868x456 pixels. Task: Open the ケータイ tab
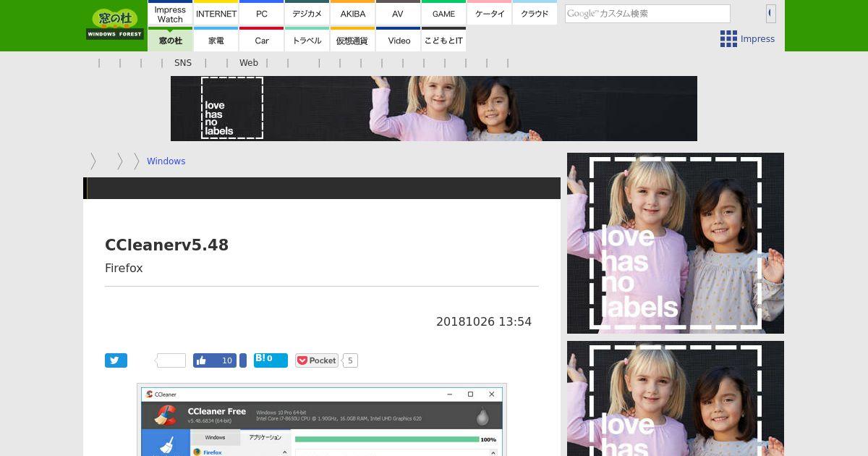pos(490,13)
